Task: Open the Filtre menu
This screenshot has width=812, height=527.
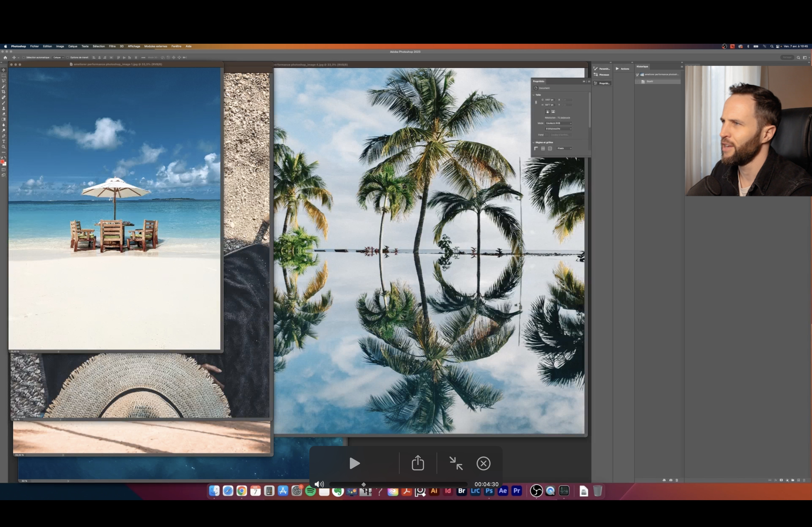Action: pyautogui.click(x=112, y=46)
